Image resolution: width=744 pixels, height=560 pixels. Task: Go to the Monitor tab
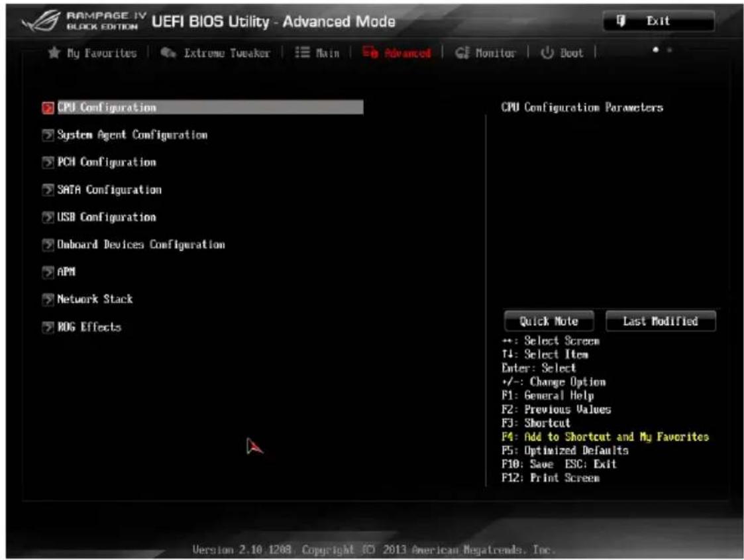[486, 52]
